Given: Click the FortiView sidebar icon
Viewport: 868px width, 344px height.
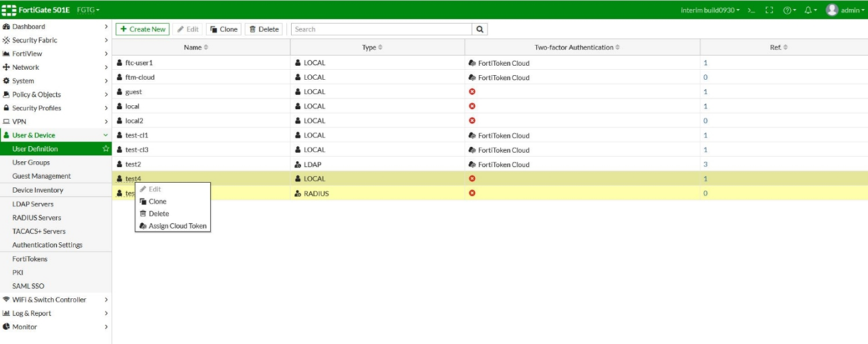Looking at the screenshot, I should click(6, 53).
